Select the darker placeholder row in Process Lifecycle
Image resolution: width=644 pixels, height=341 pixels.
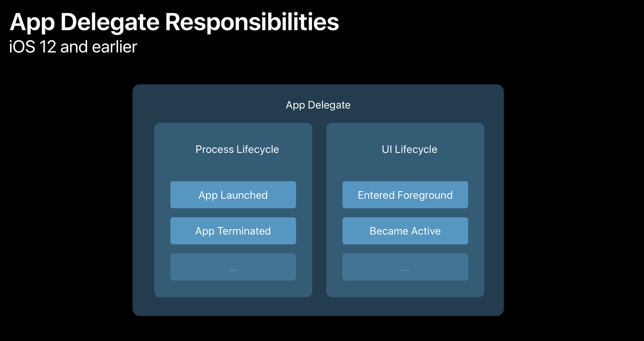pos(233,267)
